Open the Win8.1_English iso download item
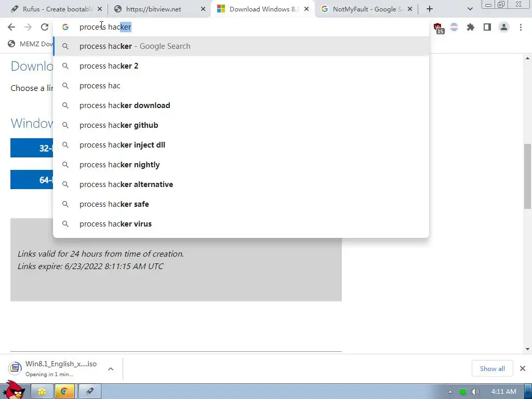This screenshot has height=399, width=532. [x=54, y=368]
